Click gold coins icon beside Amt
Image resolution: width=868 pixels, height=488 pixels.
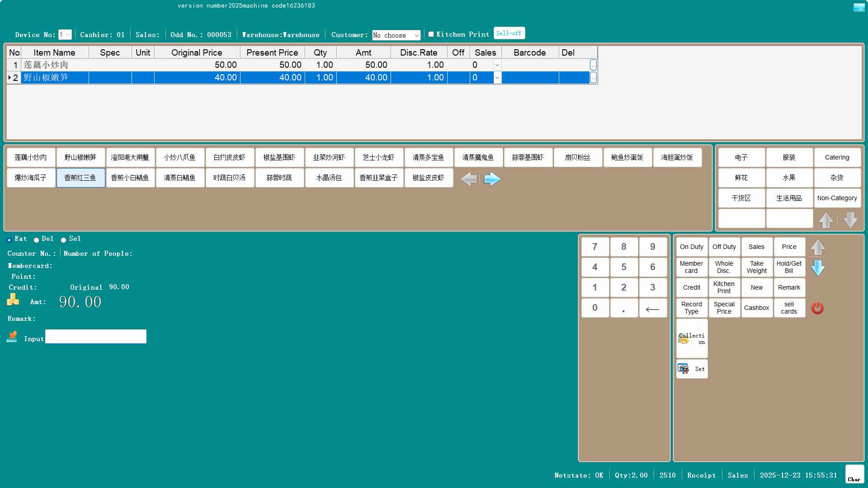[x=13, y=300]
